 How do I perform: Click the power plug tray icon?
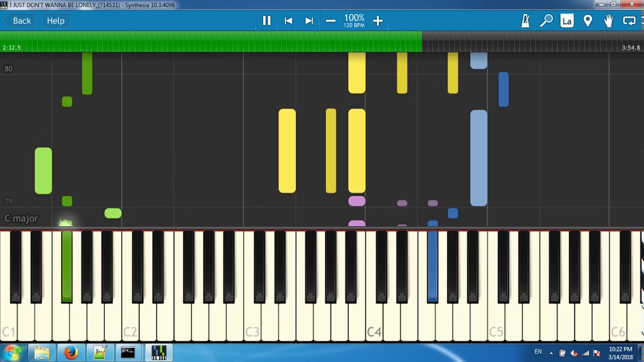point(562,353)
